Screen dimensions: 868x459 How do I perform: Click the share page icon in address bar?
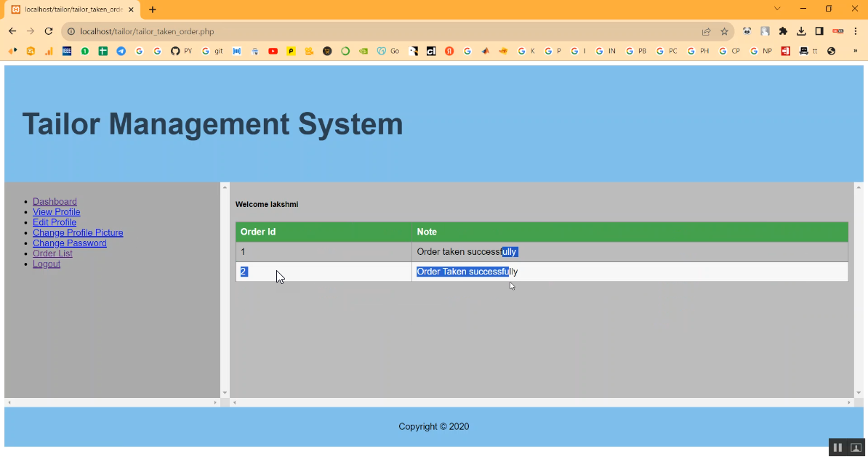click(706, 31)
